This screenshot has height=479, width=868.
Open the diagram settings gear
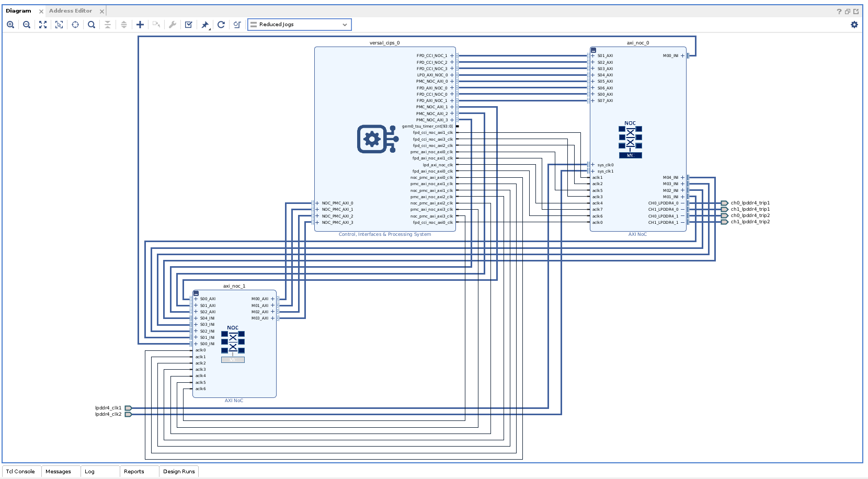[854, 25]
